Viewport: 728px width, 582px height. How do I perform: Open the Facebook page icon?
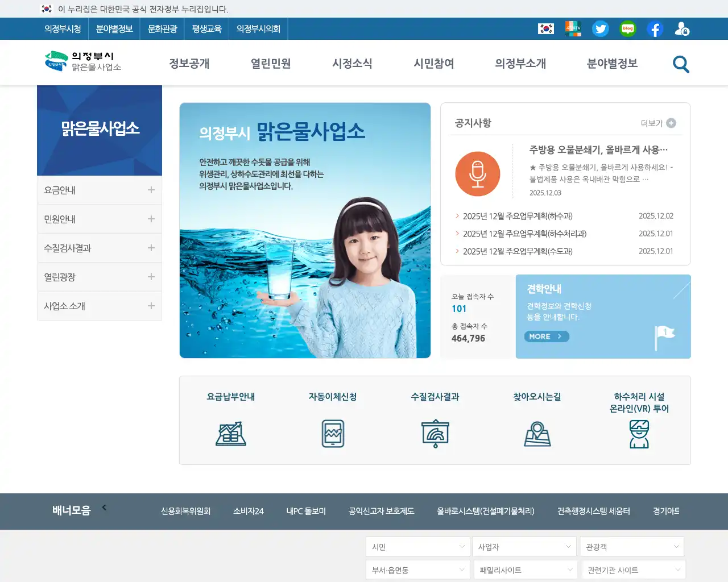655,28
